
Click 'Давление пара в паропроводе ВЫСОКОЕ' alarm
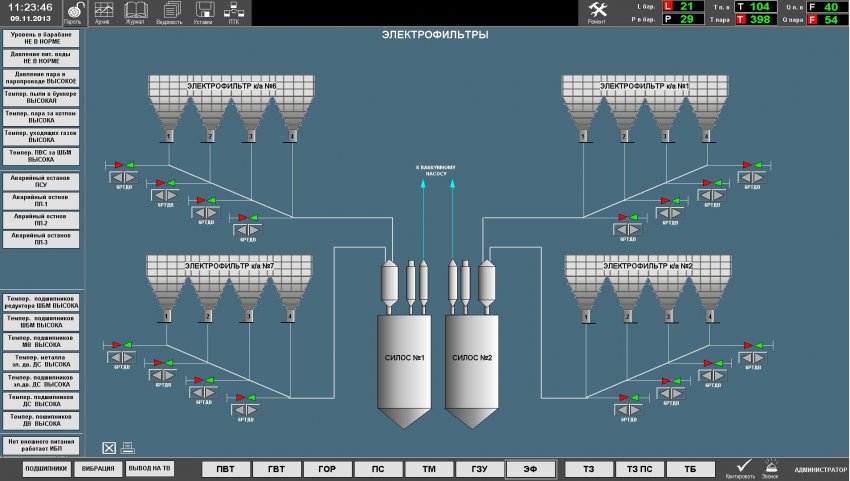click(x=41, y=78)
